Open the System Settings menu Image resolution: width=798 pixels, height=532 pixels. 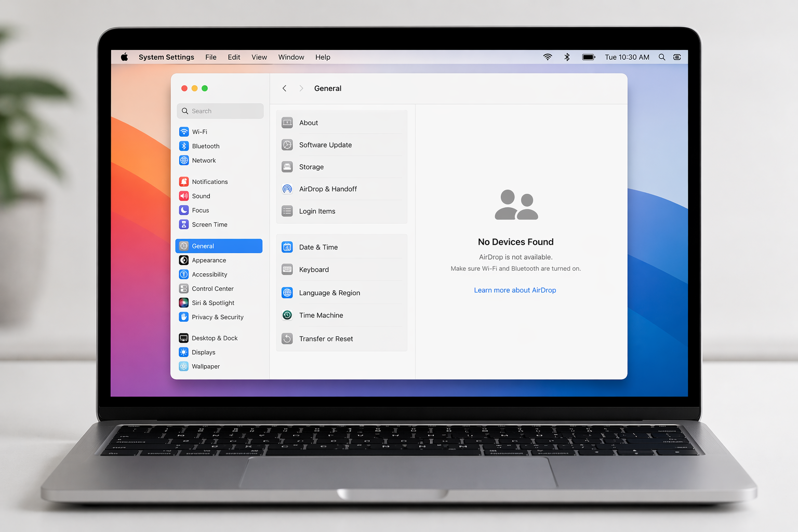[x=166, y=57]
